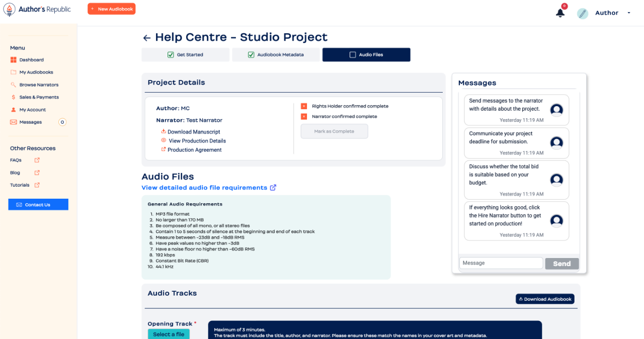This screenshot has width=644, height=339.
Task: Open the FAQs external link icon
Action: pos(37,160)
